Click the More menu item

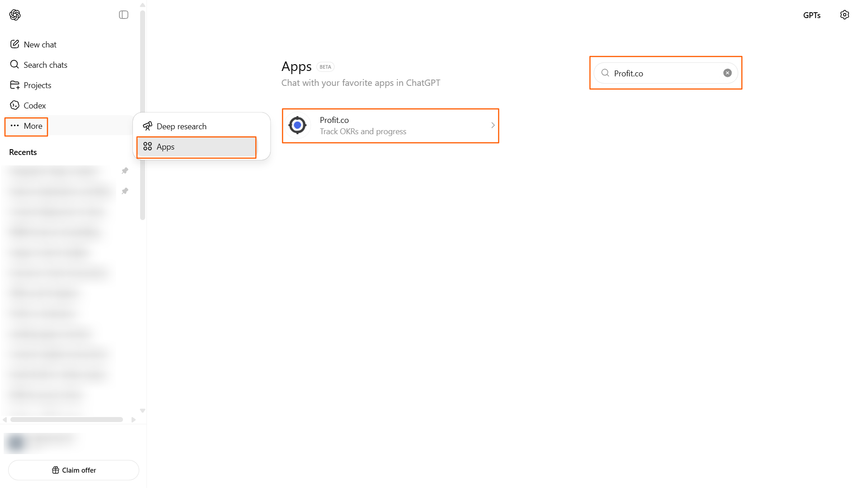pyautogui.click(x=26, y=126)
